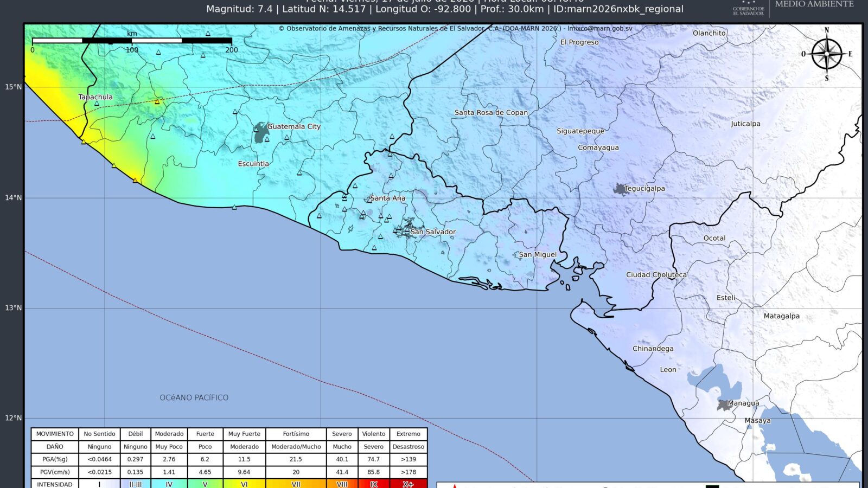Screen dimensions: 868x488
Task: Click the yellow intensity VI legend cell
Action: pos(244,484)
